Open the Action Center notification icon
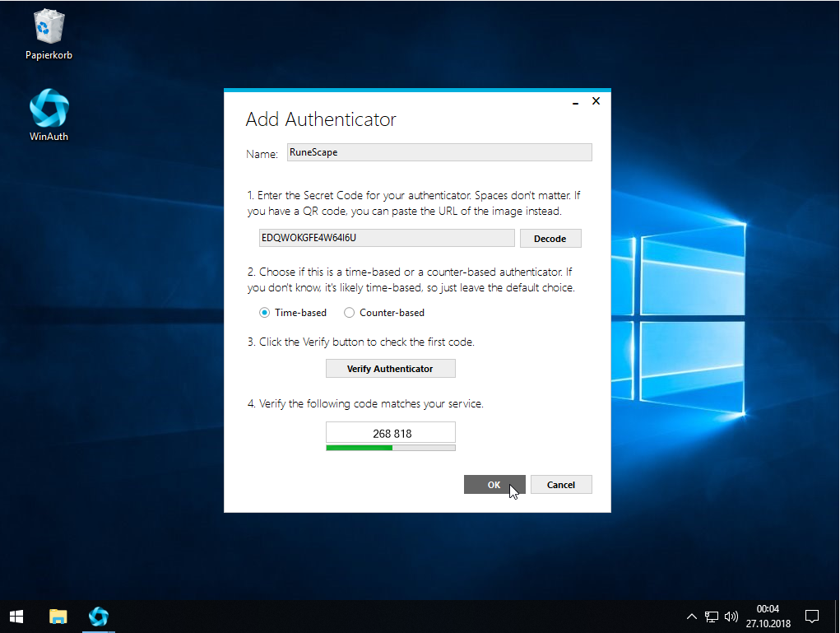 pos(811,616)
